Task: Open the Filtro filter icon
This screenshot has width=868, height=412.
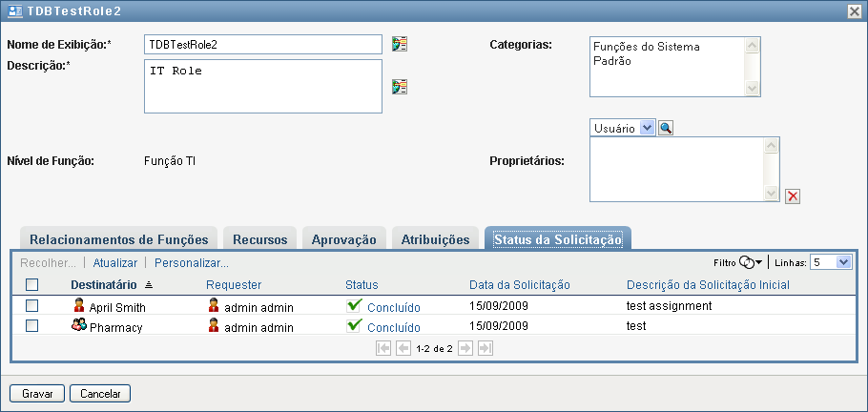Action: (x=750, y=262)
